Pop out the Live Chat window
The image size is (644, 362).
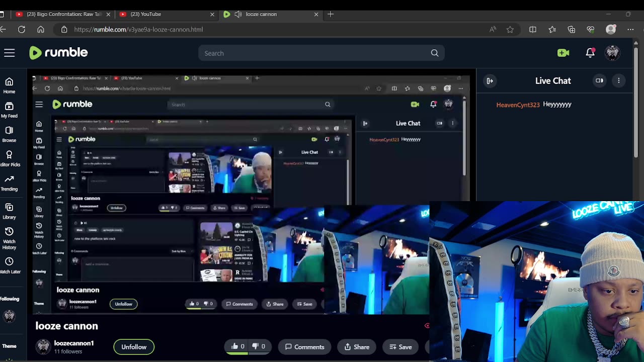599,80
